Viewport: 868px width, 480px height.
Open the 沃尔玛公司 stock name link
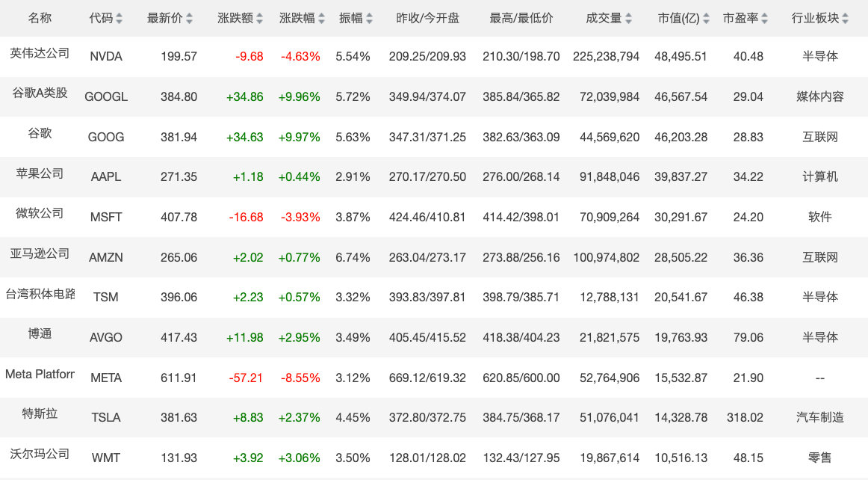click(x=40, y=454)
